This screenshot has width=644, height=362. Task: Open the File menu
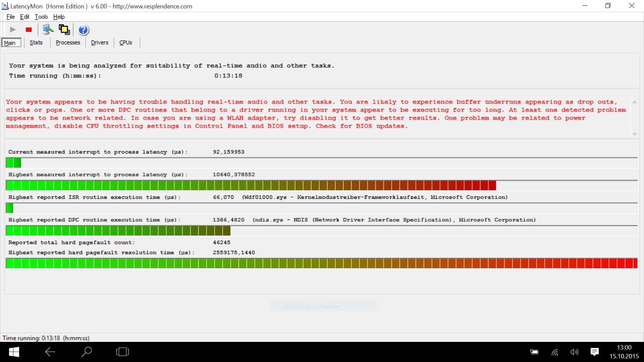(10, 17)
